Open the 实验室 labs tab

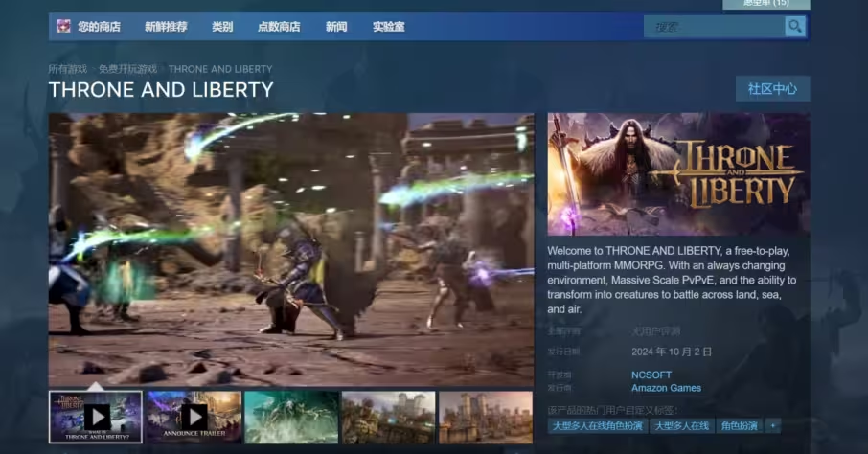388,27
